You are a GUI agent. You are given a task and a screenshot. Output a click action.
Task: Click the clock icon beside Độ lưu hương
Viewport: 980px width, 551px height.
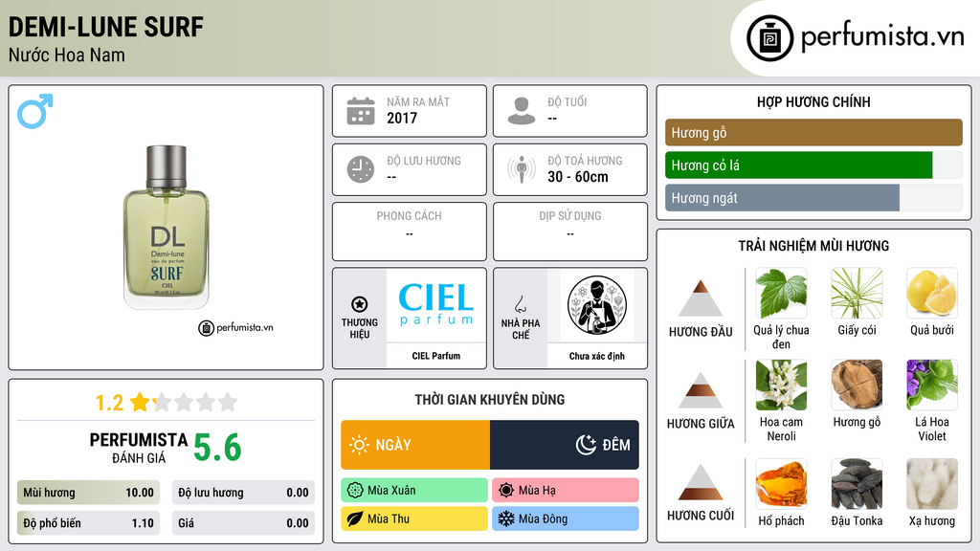click(x=361, y=169)
